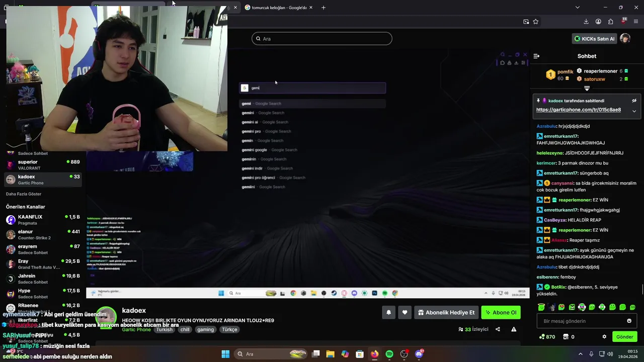
Task: Click the Abonelik Hediye Et button
Action: point(446,313)
